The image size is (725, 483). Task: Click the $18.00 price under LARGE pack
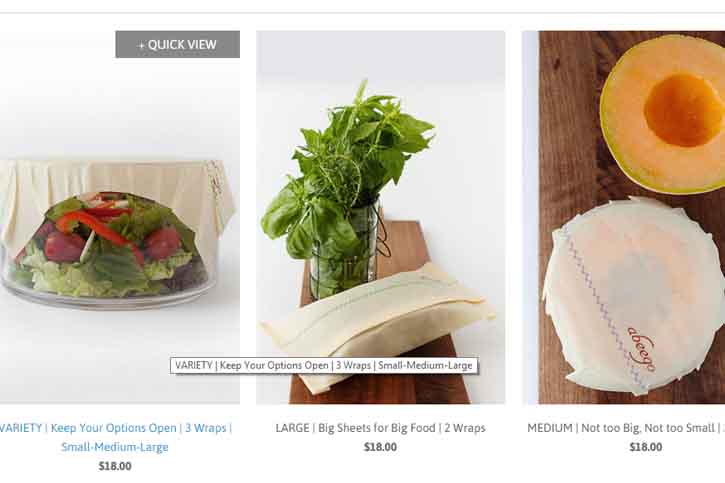[380, 447]
